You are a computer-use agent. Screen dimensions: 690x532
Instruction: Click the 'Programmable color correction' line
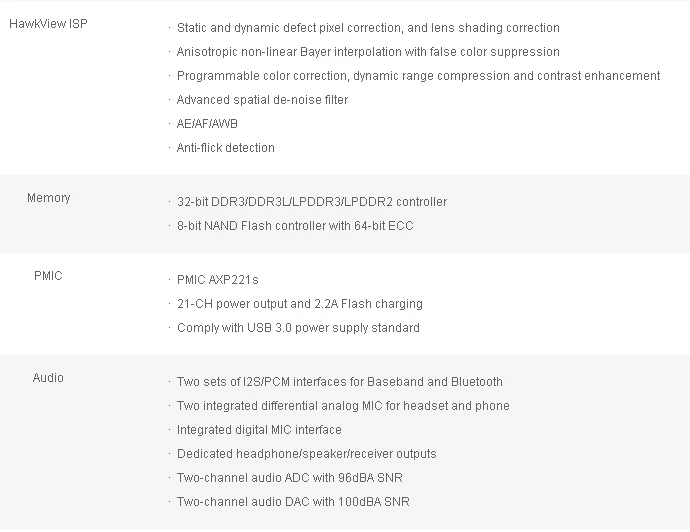418,76
